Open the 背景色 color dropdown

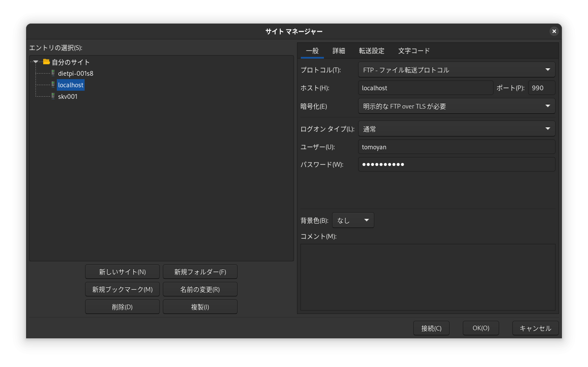(353, 220)
